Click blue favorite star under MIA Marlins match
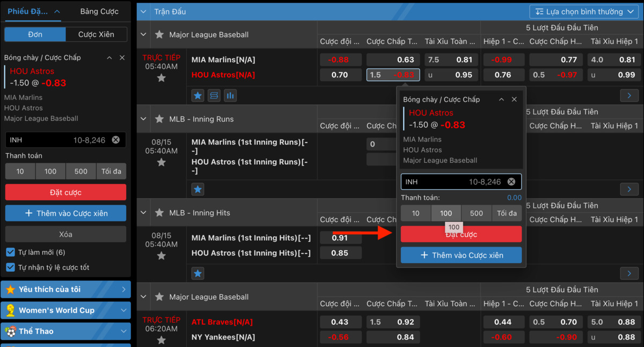 click(x=198, y=96)
